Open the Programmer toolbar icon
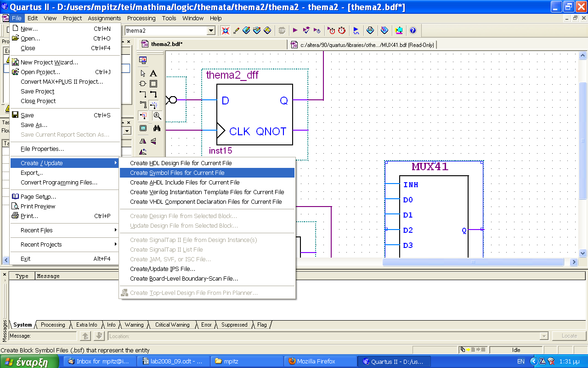 384,30
